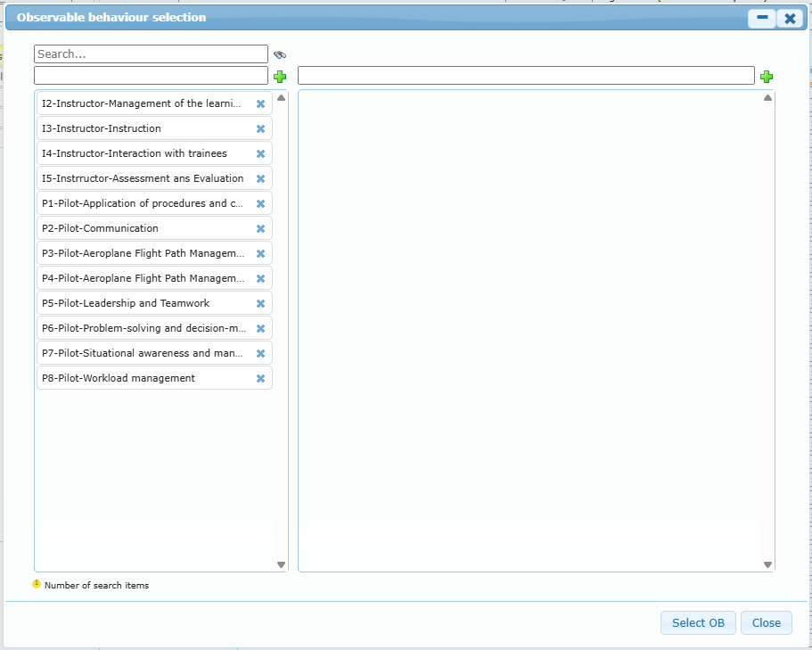Image resolution: width=812 pixels, height=650 pixels.
Task: Select P7-Pilot-Situational awareness row
Action: (x=154, y=353)
